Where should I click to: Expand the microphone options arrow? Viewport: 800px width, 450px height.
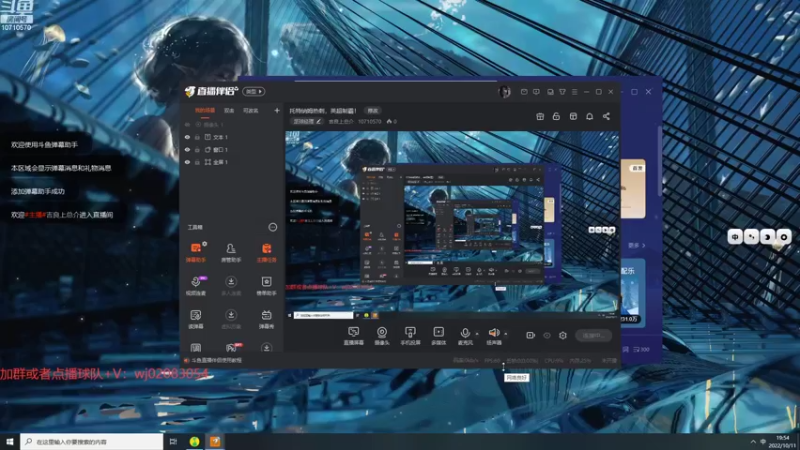click(x=477, y=333)
